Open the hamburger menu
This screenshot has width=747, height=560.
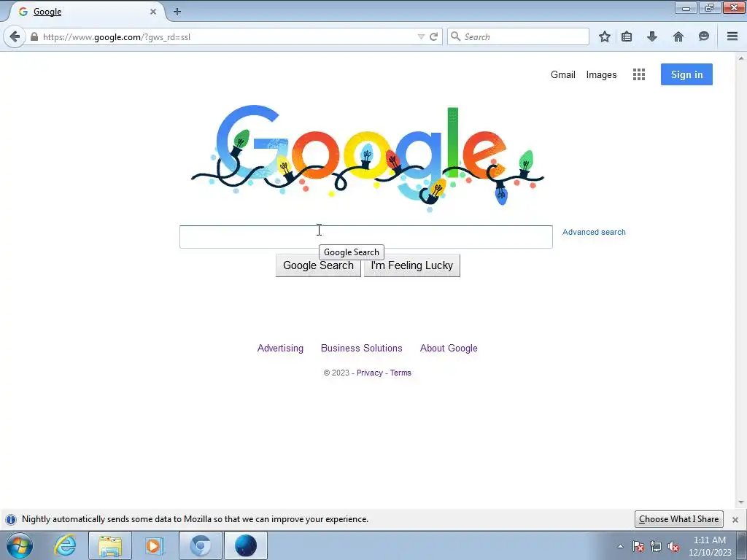[x=732, y=36]
